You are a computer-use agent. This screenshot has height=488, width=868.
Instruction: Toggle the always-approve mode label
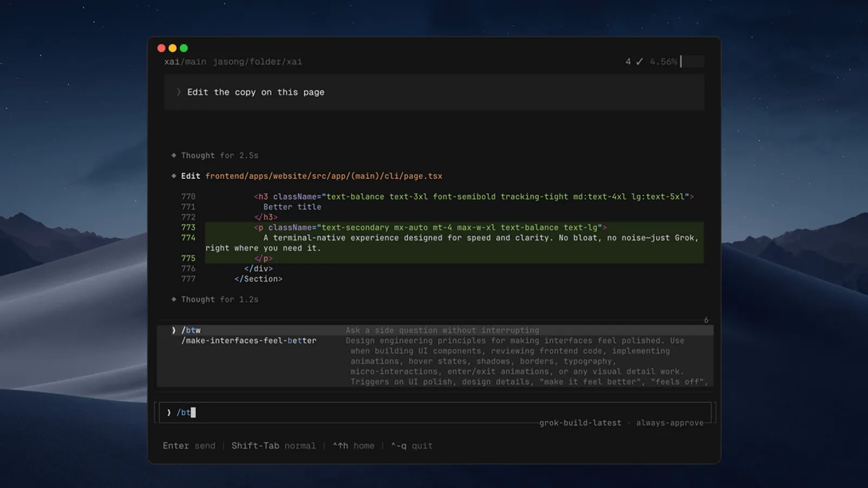click(669, 423)
